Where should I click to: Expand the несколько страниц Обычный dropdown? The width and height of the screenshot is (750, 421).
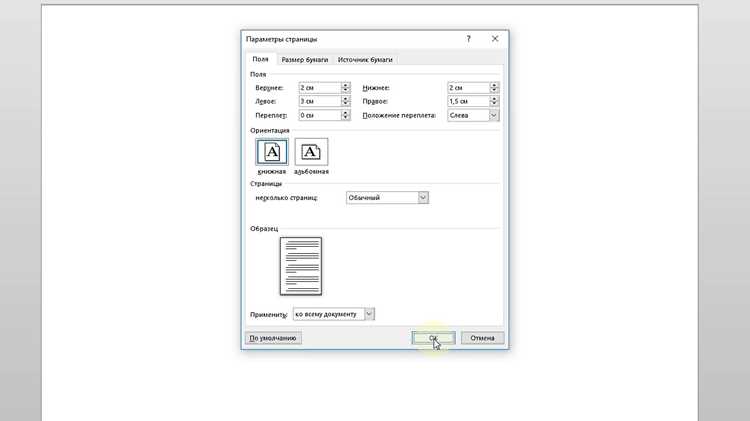(x=423, y=198)
